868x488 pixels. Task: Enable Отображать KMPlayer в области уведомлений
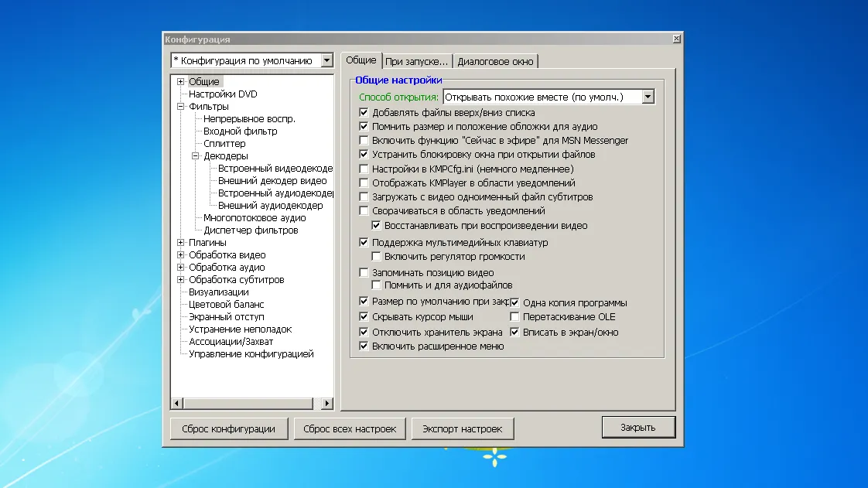click(364, 183)
